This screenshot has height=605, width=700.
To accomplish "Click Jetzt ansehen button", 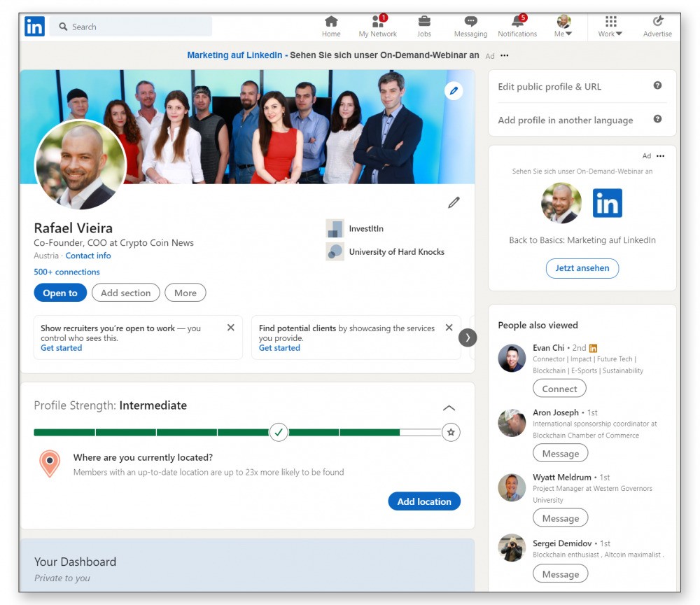I will (582, 268).
